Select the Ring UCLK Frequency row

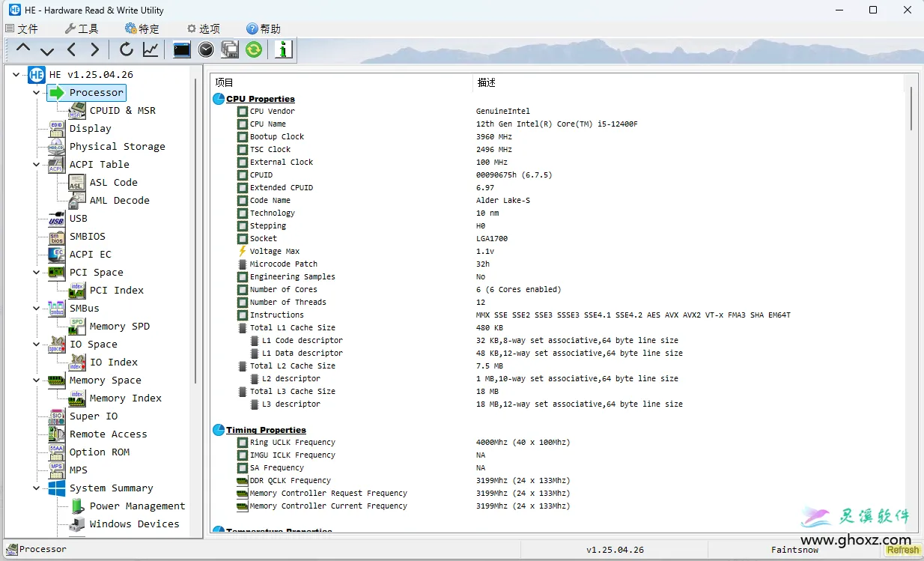[558, 443]
